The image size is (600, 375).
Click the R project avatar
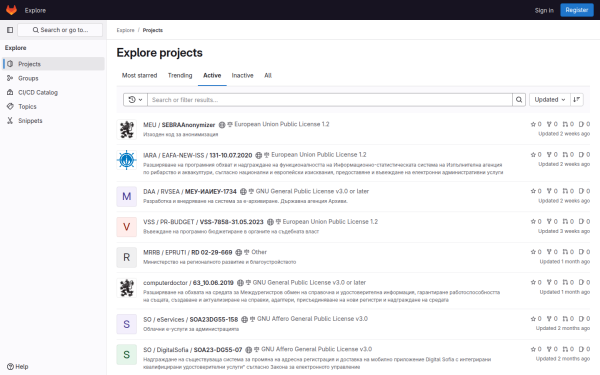[x=127, y=257]
